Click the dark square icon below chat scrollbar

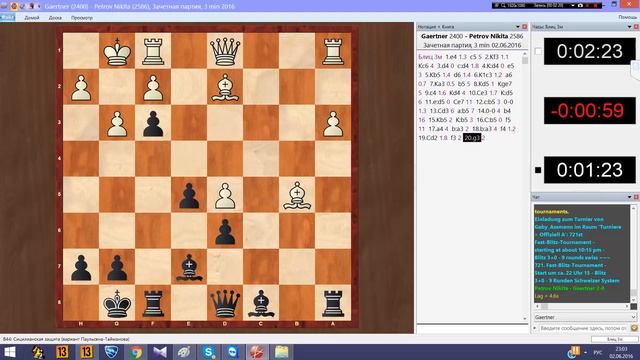coord(633,306)
